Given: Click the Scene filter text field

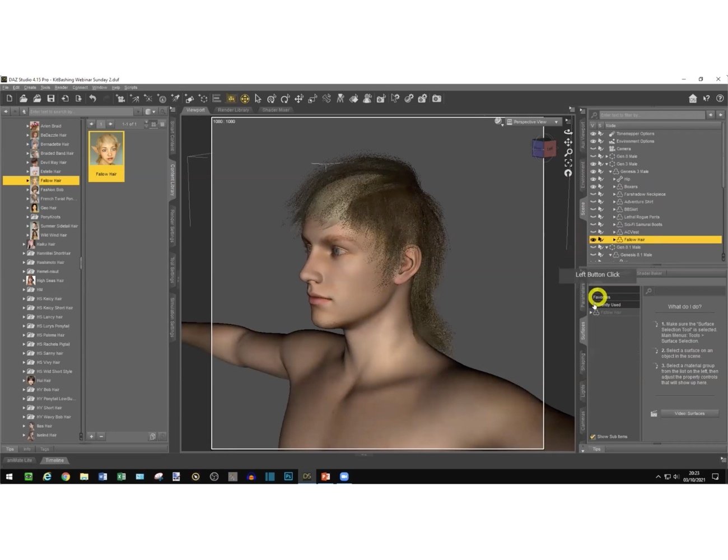Looking at the screenshot, I should 652,115.
